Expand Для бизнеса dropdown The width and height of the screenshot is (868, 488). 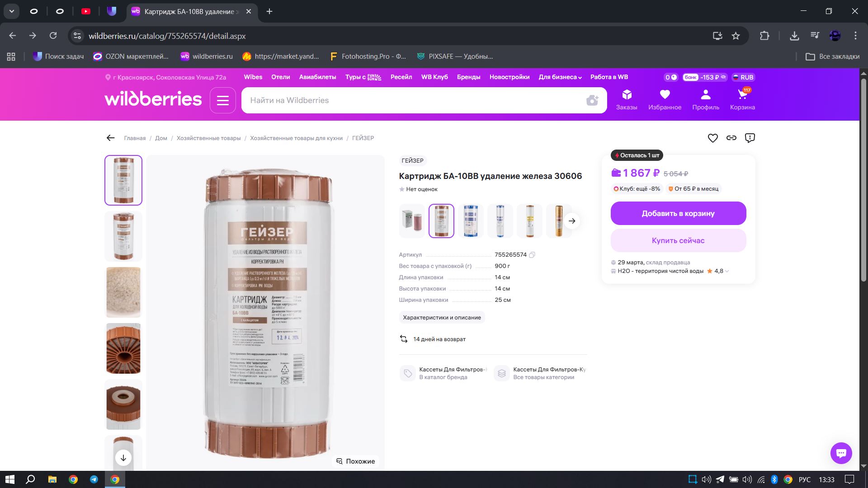coord(560,77)
